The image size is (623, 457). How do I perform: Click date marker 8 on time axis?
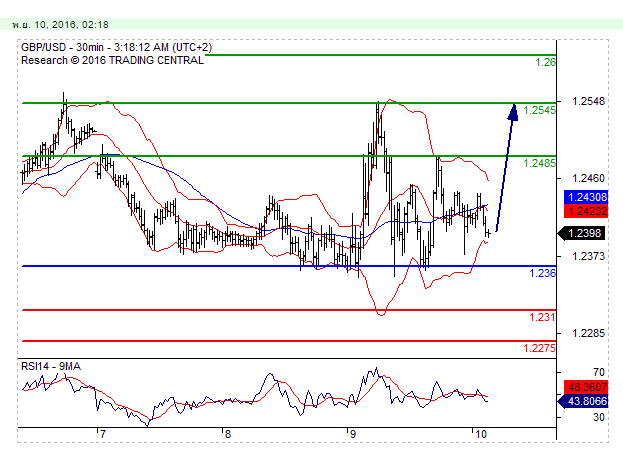[228, 434]
